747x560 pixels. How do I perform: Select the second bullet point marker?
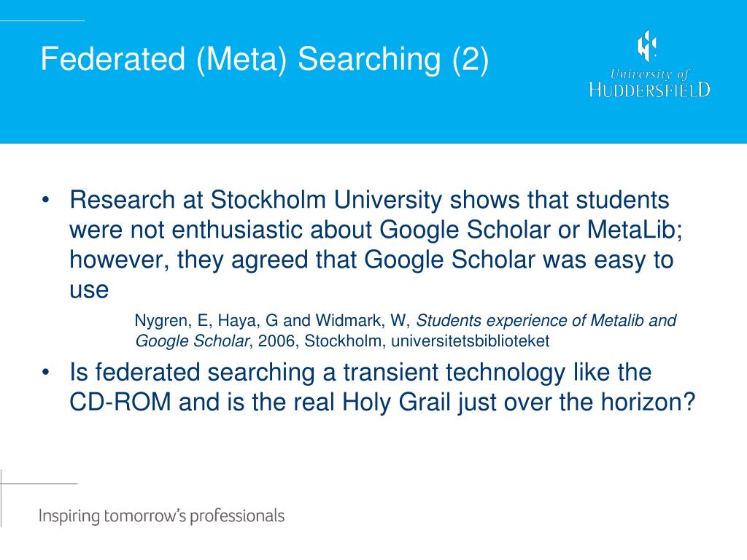45,372
